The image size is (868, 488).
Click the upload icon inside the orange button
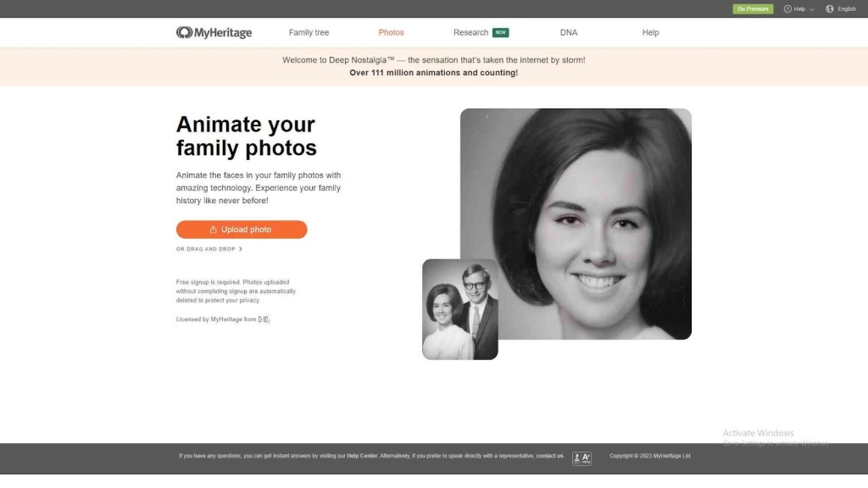214,230
